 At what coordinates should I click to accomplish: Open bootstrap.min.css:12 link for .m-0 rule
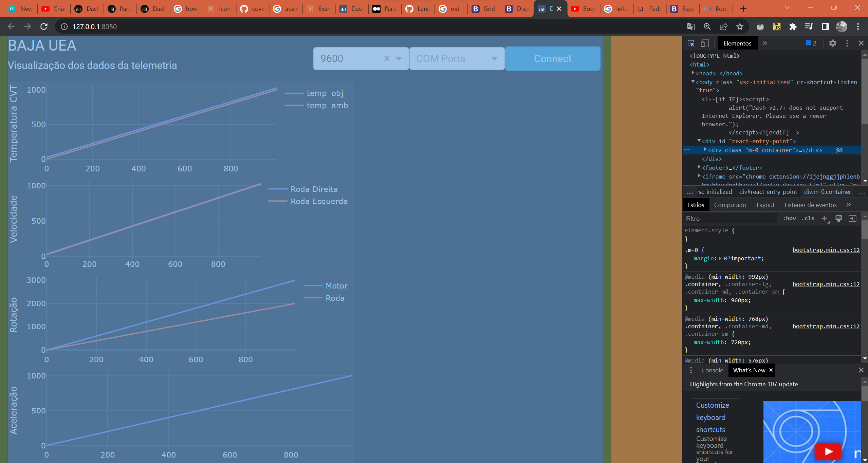[x=826, y=250]
